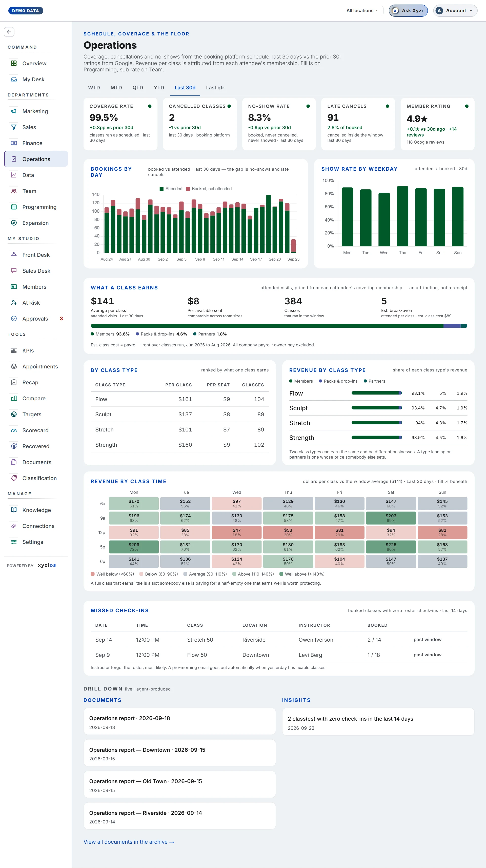Click the Approvals checkmark icon
Screen dimensions: 486x868
click(14, 319)
